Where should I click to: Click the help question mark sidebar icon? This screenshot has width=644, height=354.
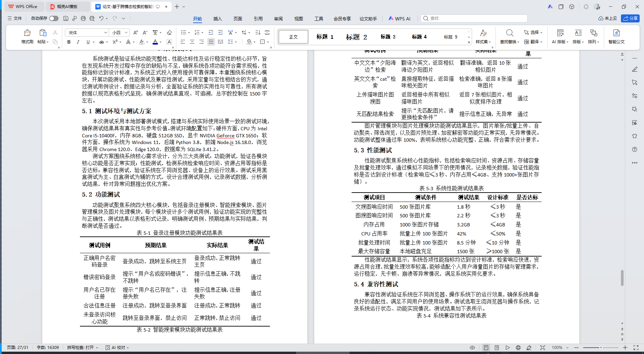634,149
